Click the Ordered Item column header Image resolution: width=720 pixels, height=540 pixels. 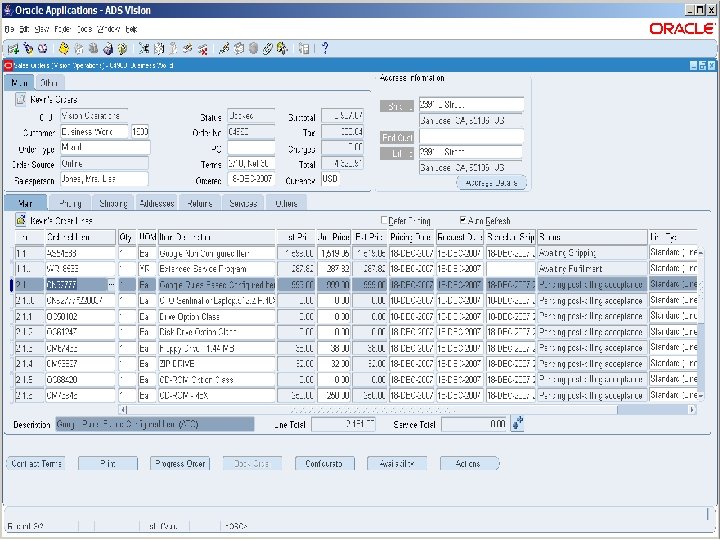click(80, 237)
